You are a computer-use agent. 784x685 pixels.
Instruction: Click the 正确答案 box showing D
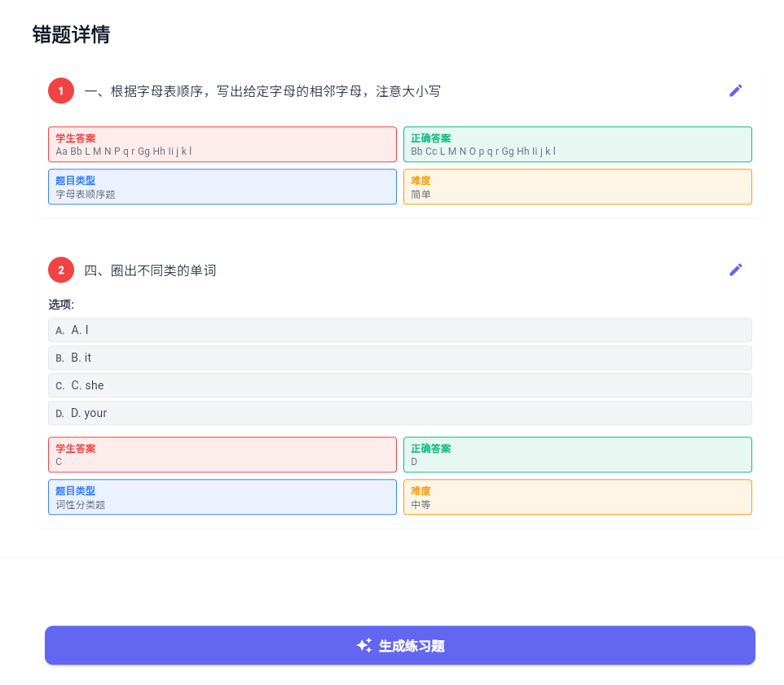[577, 454]
